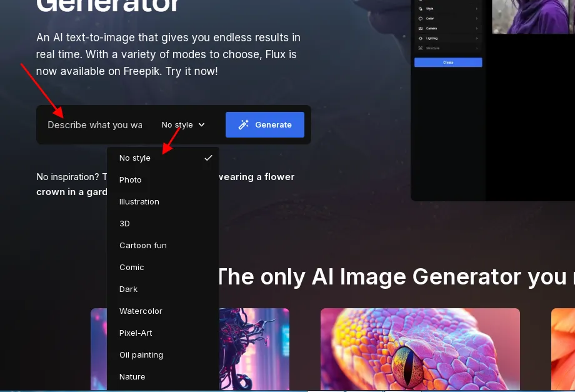Expand the Style row chevron in preview panel

coord(477,8)
